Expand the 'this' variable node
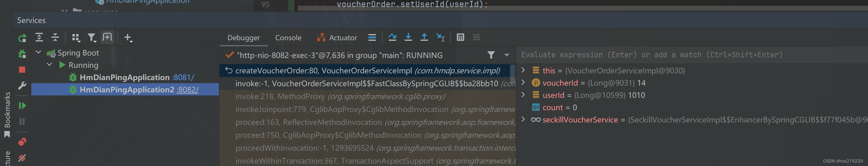The height and width of the screenshot is (166, 868). (x=523, y=70)
